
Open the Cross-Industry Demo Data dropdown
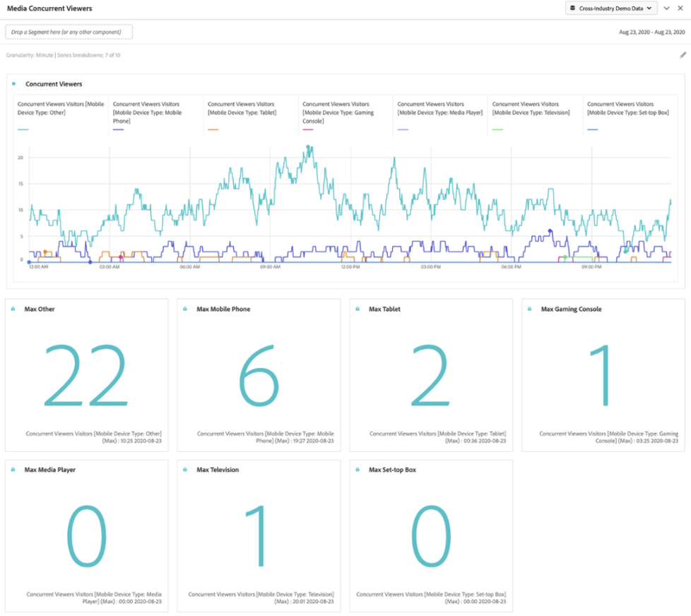611,8
